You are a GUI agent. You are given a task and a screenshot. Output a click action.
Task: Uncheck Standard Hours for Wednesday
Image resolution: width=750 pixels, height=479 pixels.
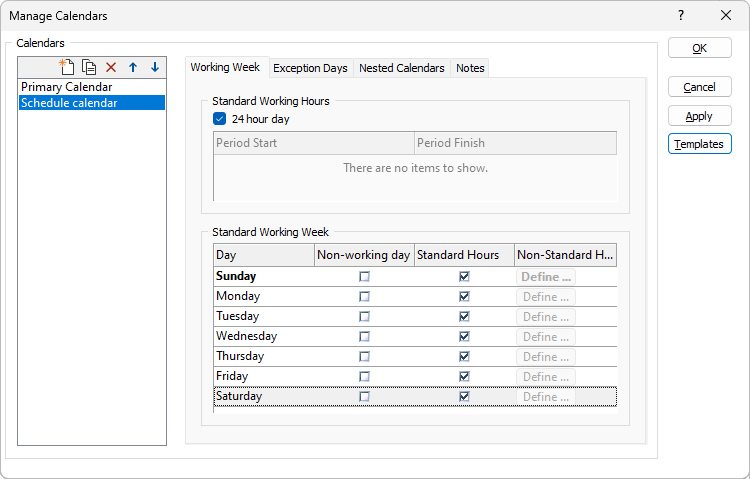[464, 337]
